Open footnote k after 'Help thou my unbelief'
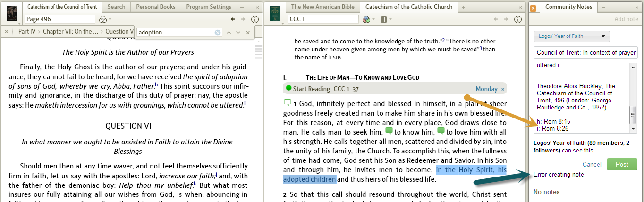644x202 pixels. pyautogui.click(x=195, y=184)
